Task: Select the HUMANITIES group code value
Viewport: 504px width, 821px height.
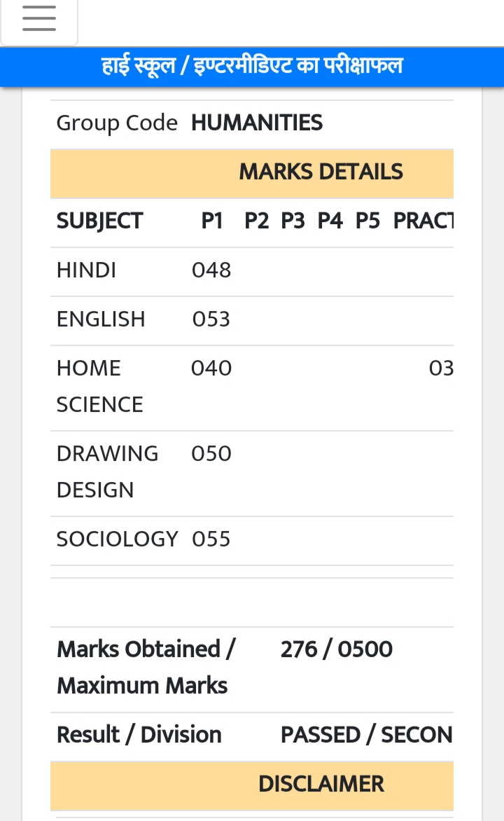Action: tap(256, 123)
